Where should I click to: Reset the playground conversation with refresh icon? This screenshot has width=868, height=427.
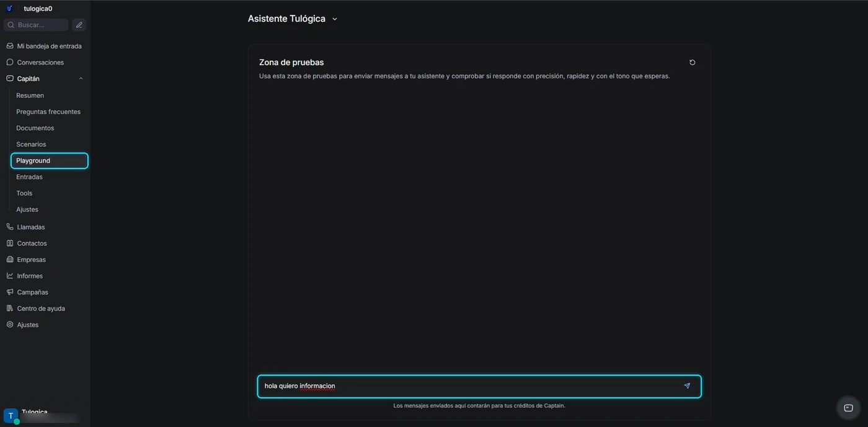point(693,62)
